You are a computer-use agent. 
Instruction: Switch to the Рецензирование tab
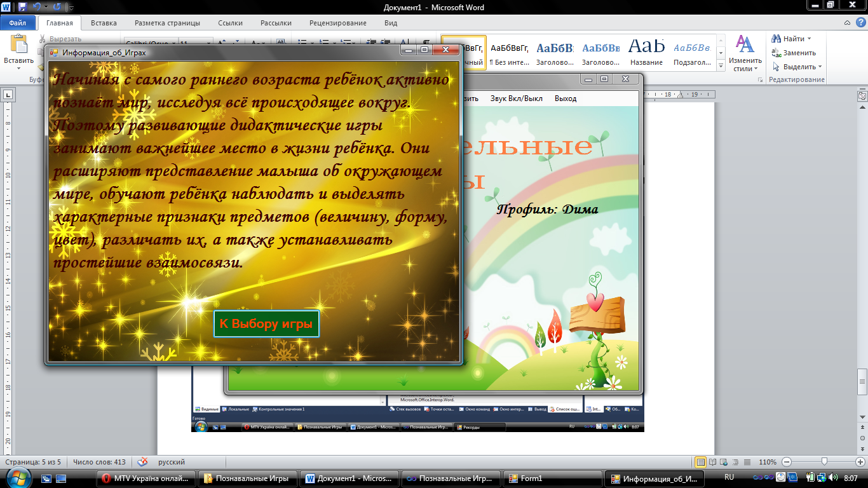tap(337, 23)
